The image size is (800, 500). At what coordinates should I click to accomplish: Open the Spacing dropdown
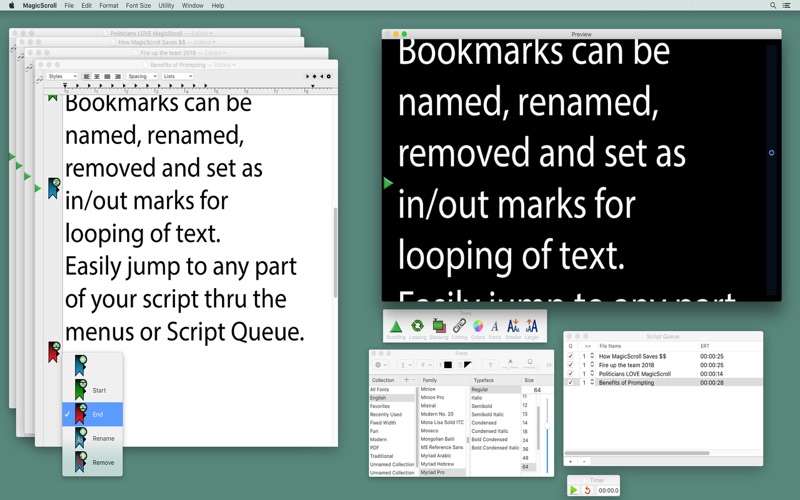pos(142,76)
